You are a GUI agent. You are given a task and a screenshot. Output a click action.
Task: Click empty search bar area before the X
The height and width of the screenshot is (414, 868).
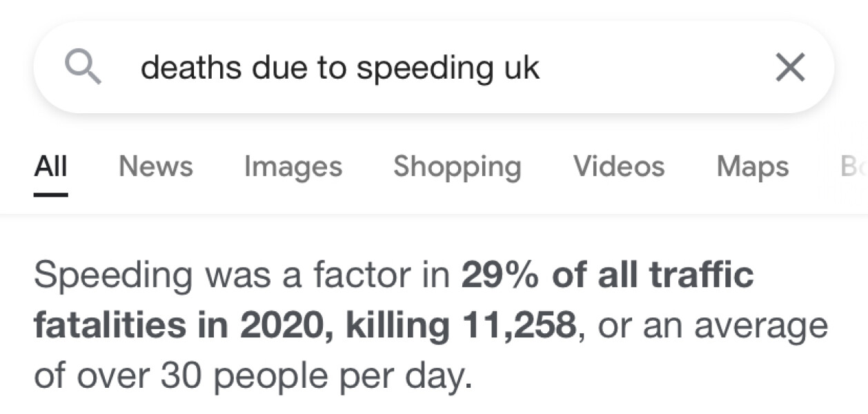[655, 68]
